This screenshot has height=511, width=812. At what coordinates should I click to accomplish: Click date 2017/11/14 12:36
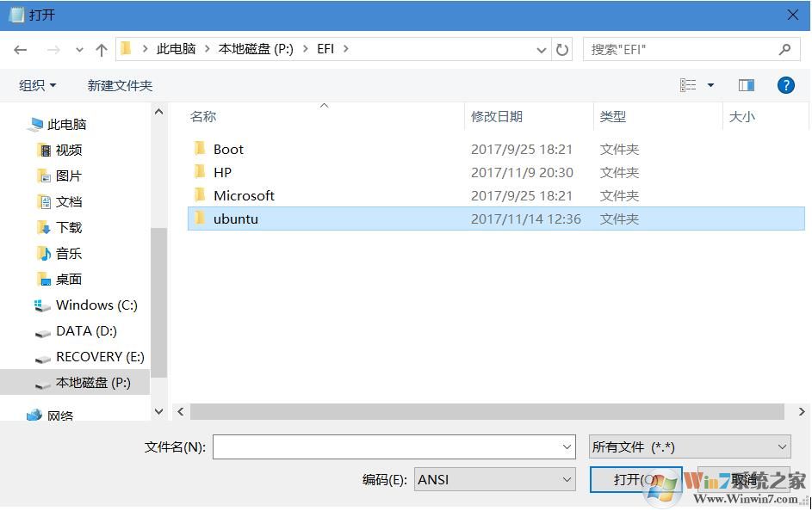[525, 219]
